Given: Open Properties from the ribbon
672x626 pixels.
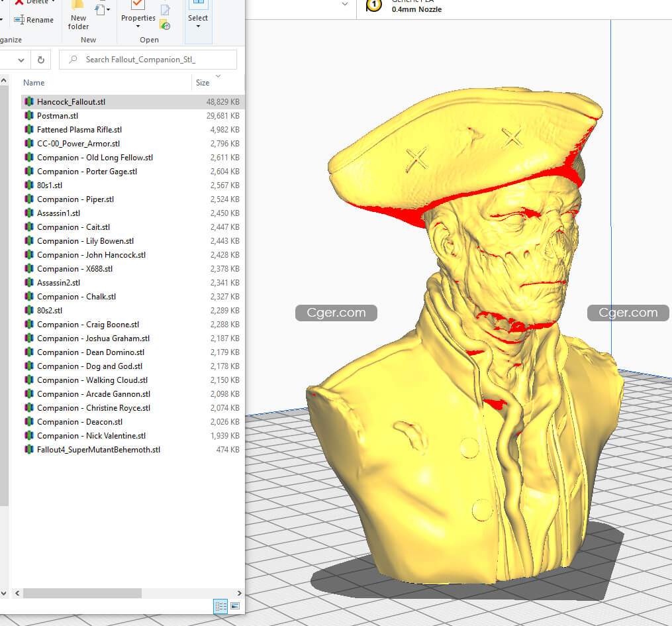Looking at the screenshot, I should [138, 15].
